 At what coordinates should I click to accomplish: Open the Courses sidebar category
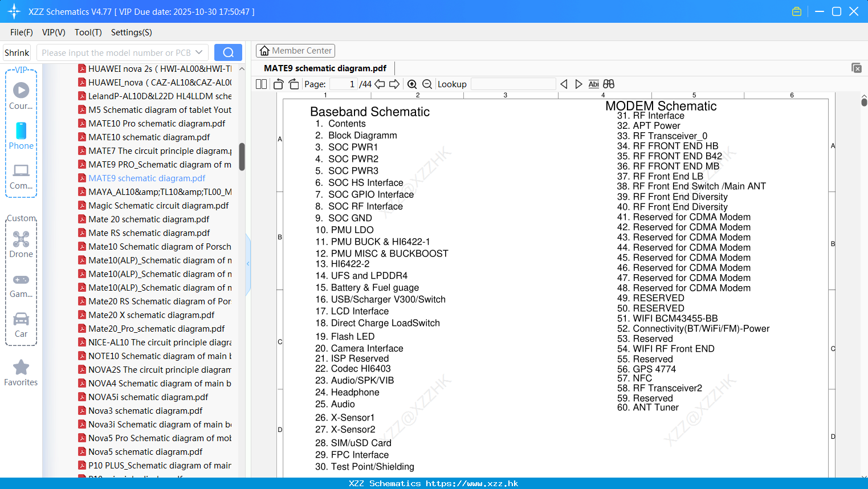[x=21, y=96]
